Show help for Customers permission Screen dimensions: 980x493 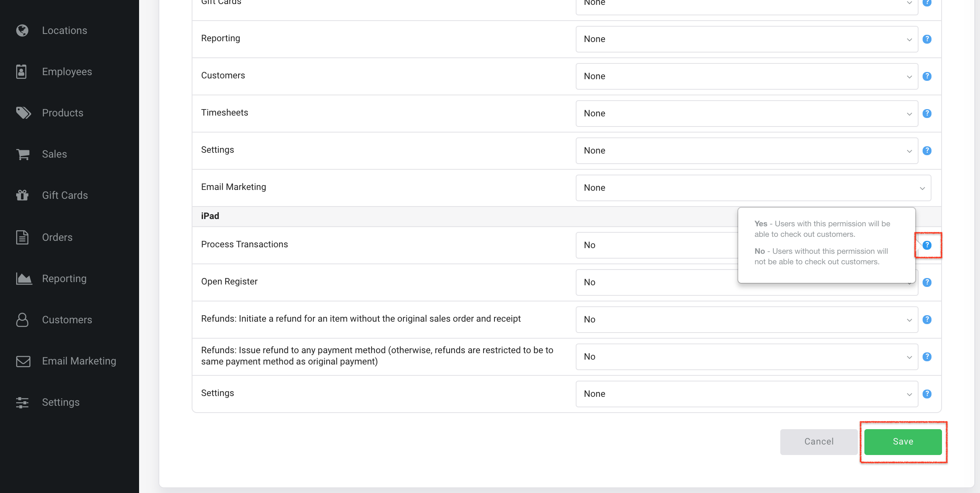coord(927,76)
